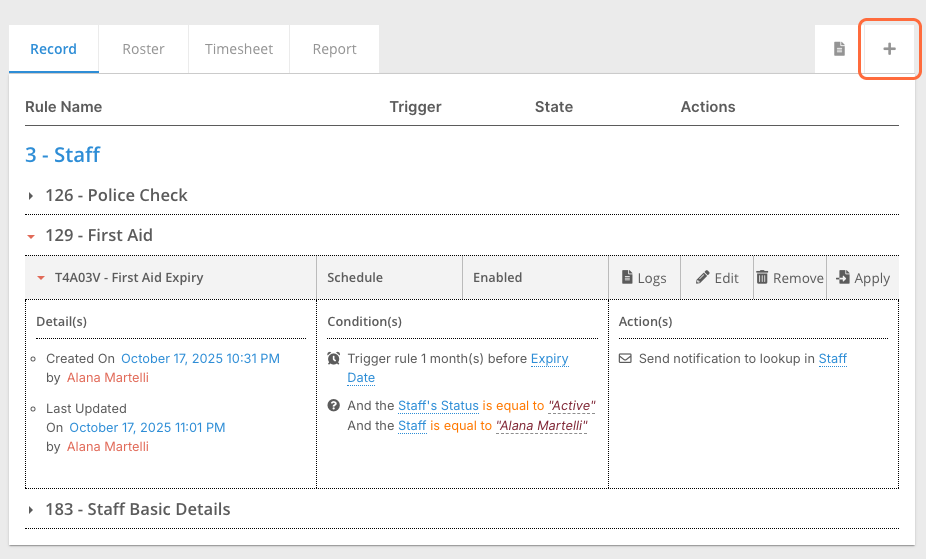Click the alarm clock trigger icon
Viewport: 926px width, 559px height.
334,358
